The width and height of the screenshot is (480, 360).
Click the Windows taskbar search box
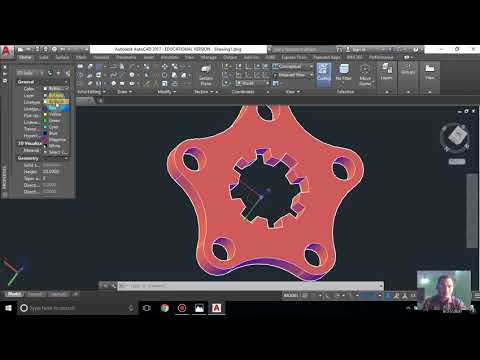pos(77,308)
